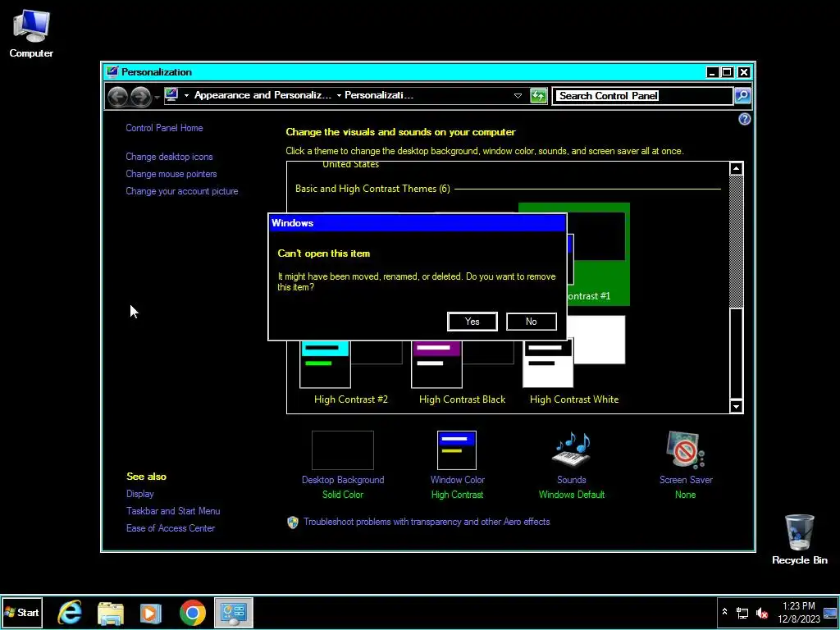Open Desktop Background settings
The image size is (840, 630).
(343, 465)
